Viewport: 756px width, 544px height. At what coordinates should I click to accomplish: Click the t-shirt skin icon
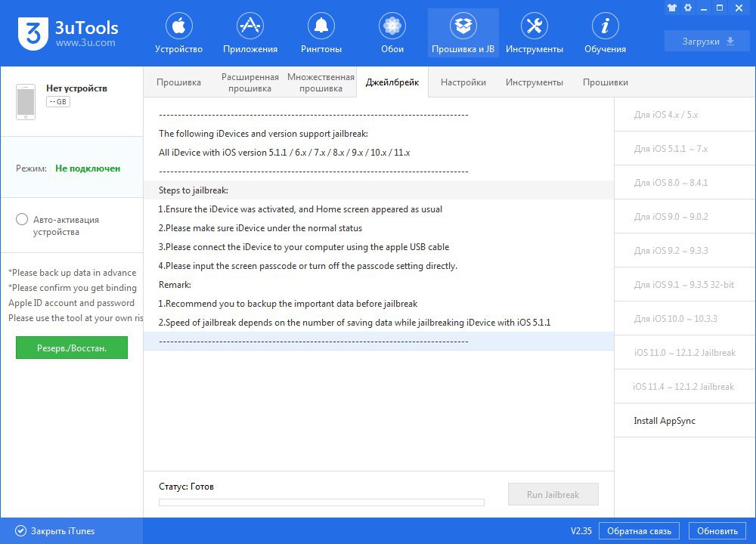point(671,8)
